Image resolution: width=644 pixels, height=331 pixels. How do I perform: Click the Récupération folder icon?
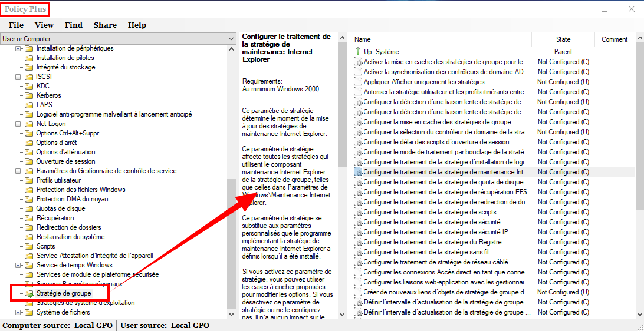click(x=29, y=218)
